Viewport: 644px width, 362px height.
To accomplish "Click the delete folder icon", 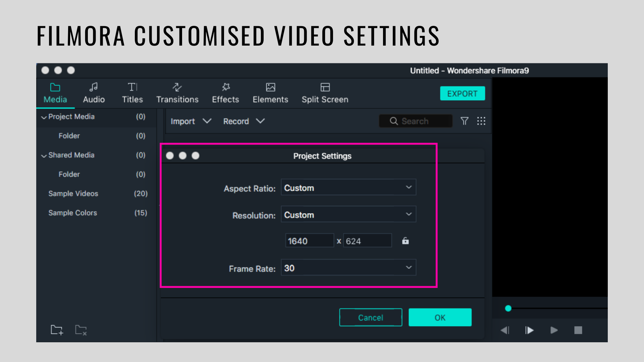I will click(81, 330).
